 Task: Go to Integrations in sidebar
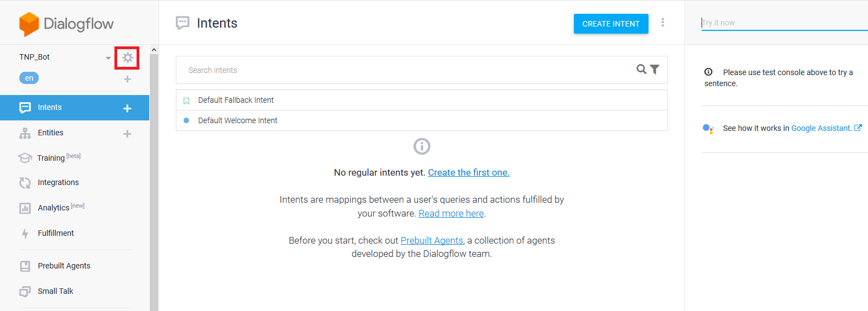[x=58, y=182]
